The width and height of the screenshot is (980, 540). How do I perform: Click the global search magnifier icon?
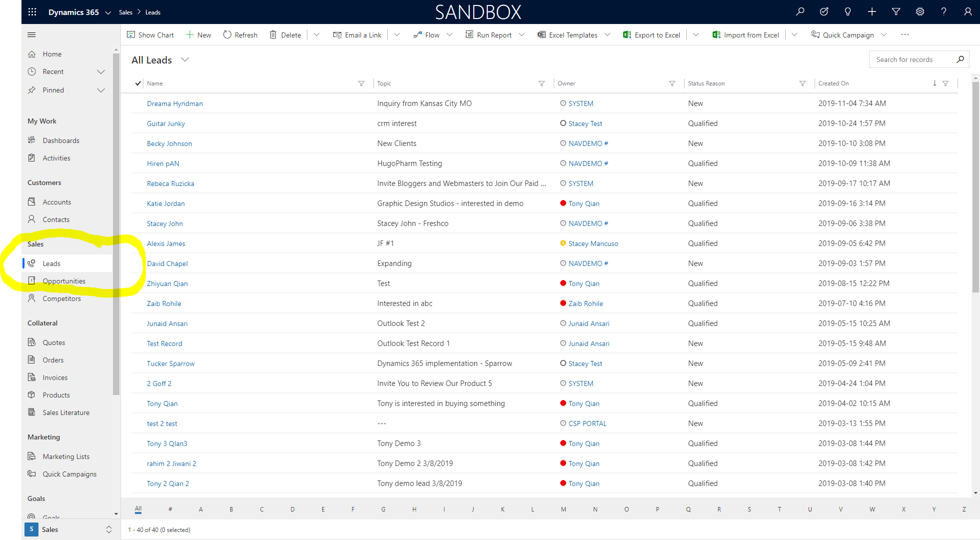click(800, 11)
